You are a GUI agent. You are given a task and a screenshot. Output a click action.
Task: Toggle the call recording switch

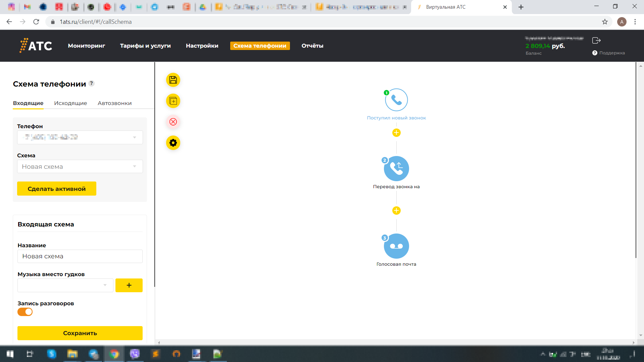click(25, 312)
